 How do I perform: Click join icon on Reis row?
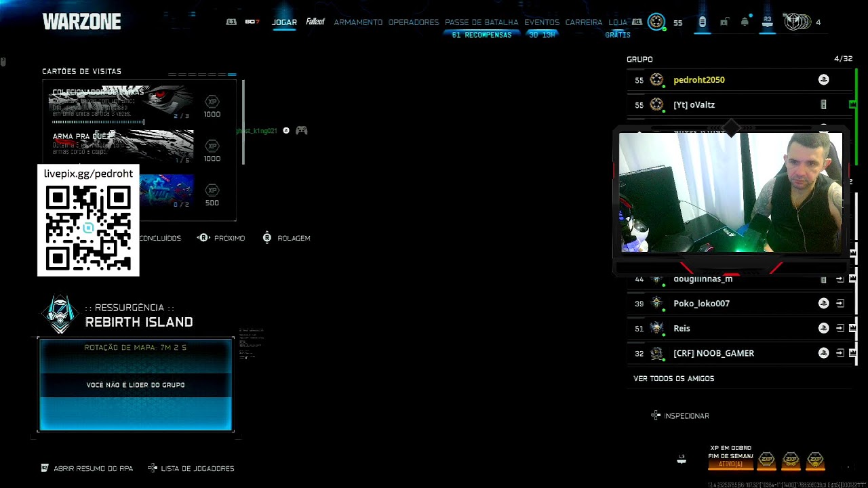click(840, 328)
